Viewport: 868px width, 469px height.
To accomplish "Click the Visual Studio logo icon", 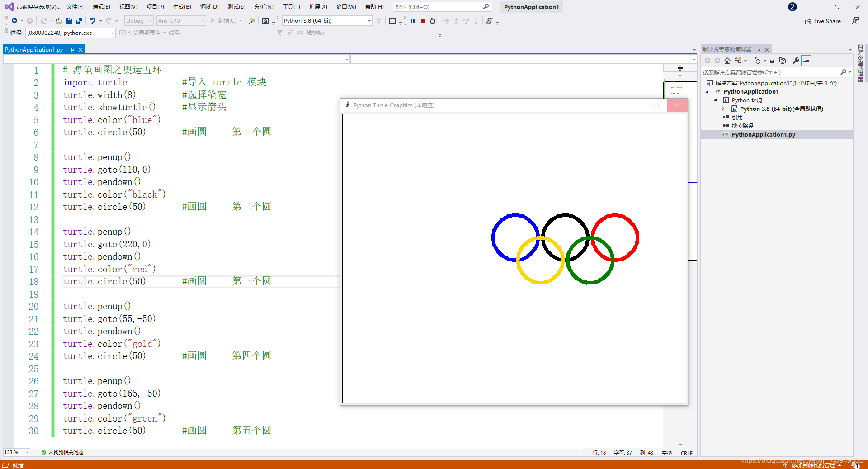I will [x=9, y=7].
